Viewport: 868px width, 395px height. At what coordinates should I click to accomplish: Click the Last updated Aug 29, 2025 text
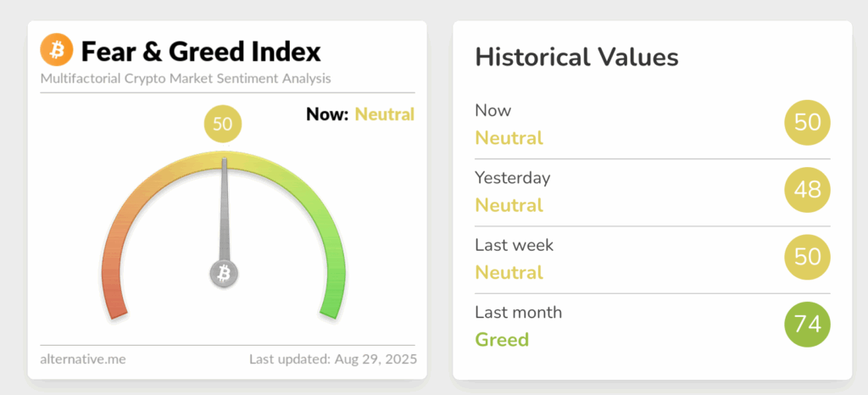pos(332,359)
